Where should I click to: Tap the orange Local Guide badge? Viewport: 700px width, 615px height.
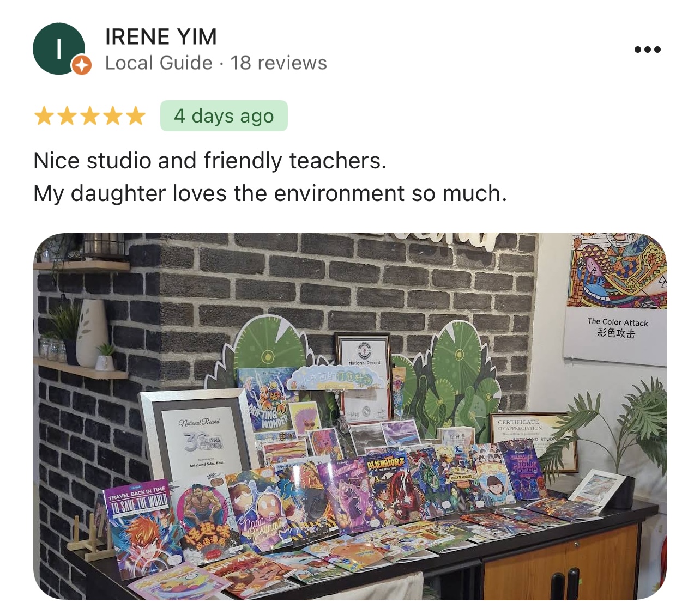pos(81,65)
